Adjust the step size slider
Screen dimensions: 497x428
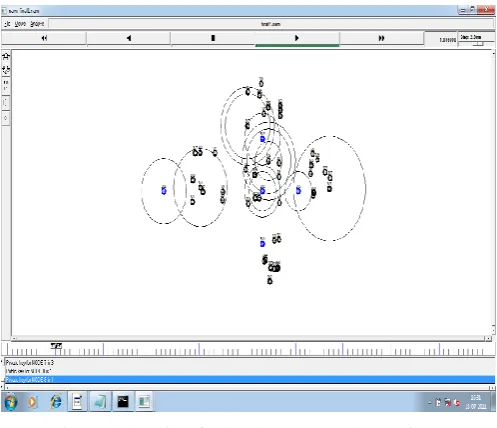pyautogui.click(x=479, y=44)
